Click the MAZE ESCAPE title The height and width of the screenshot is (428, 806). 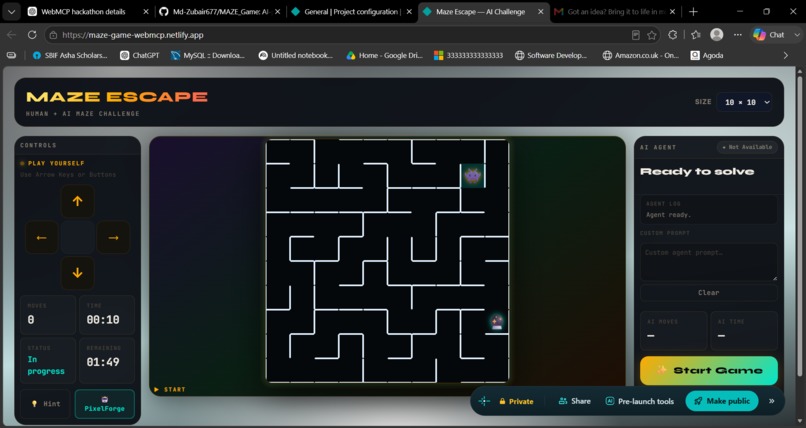117,97
